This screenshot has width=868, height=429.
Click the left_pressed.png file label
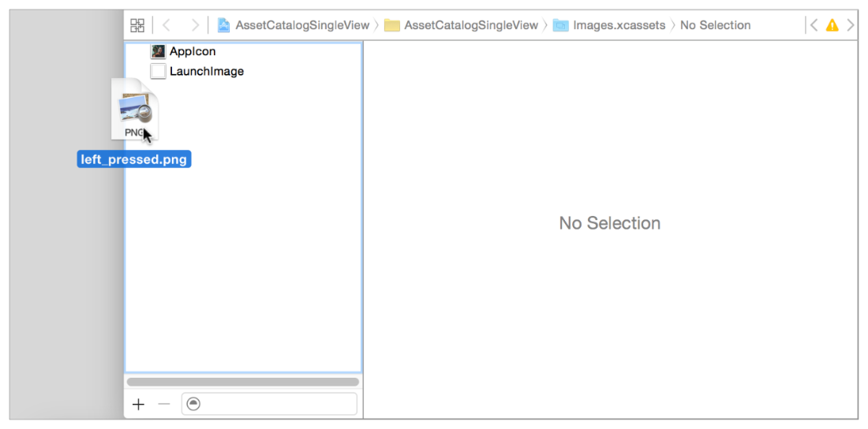pyautogui.click(x=134, y=159)
